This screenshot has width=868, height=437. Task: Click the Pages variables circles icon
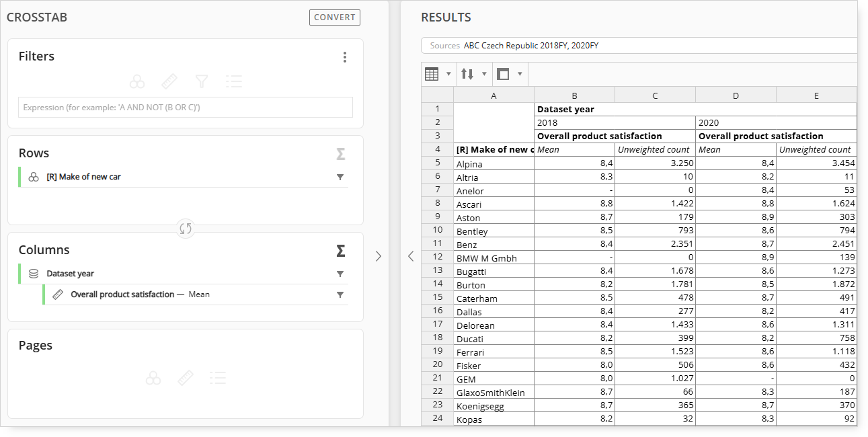click(153, 379)
